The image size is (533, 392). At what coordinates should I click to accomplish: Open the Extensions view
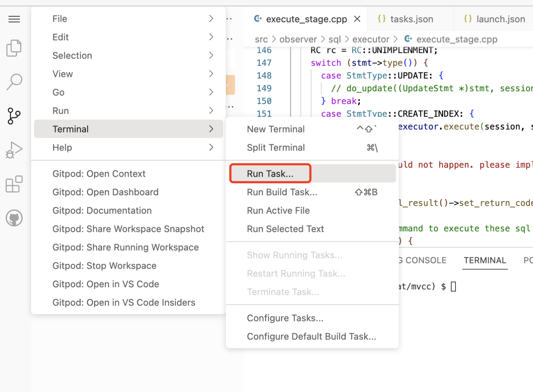point(14,184)
